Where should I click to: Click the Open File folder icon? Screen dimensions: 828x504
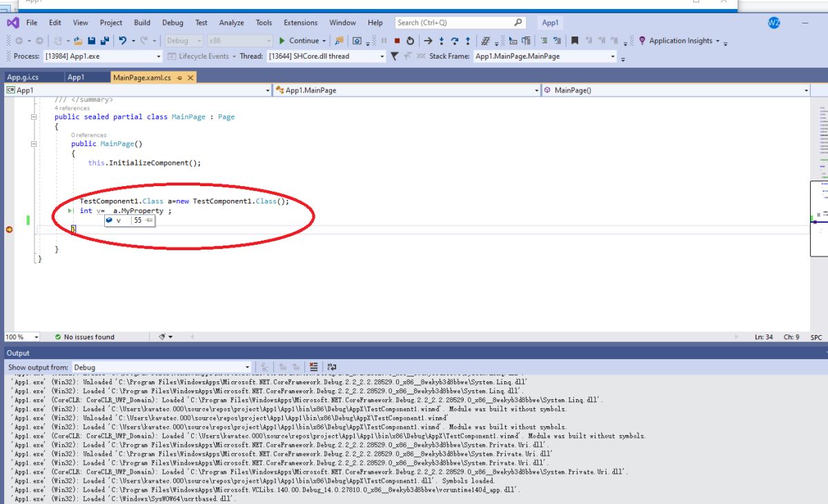[x=78, y=41]
